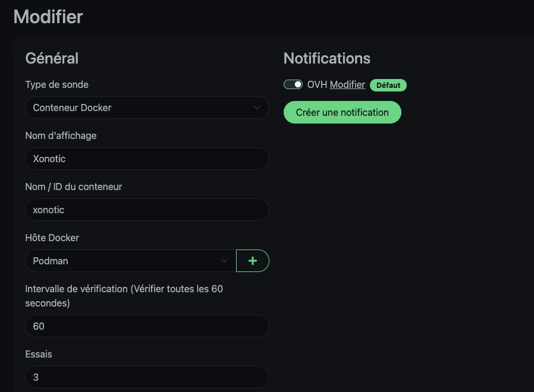The width and height of the screenshot is (534, 392).
Task: Toggle the OVH notification switch
Action: (293, 84)
